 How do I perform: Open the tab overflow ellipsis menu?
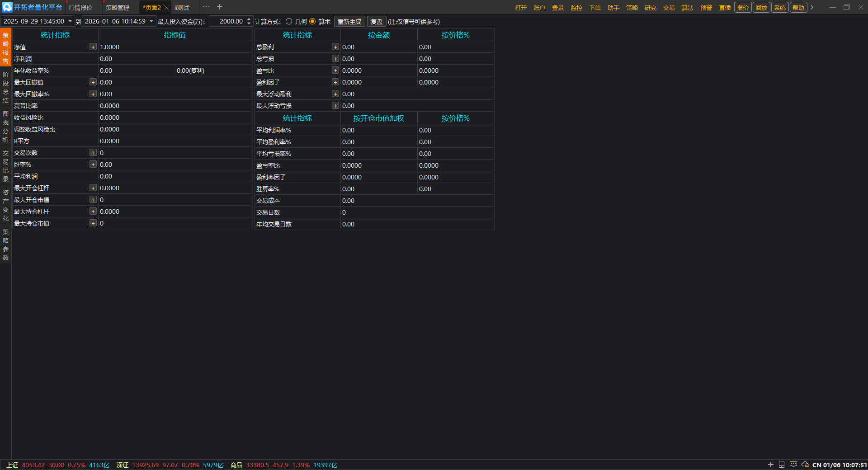point(206,7)
